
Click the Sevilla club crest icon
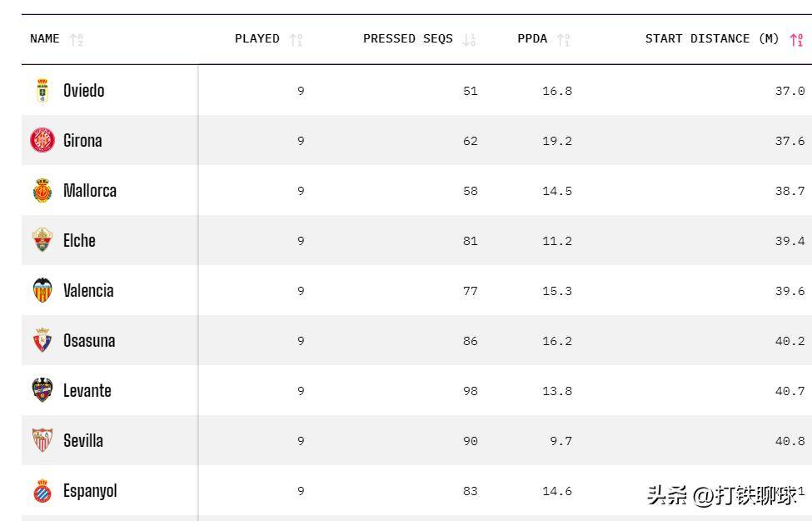tap(42, 440)
